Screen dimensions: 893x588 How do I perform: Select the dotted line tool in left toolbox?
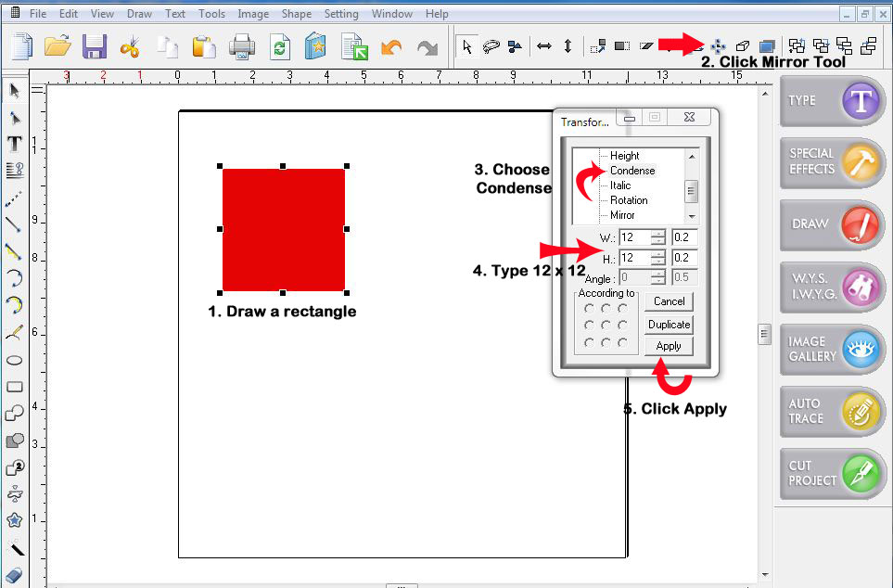[x=14, y=198]
